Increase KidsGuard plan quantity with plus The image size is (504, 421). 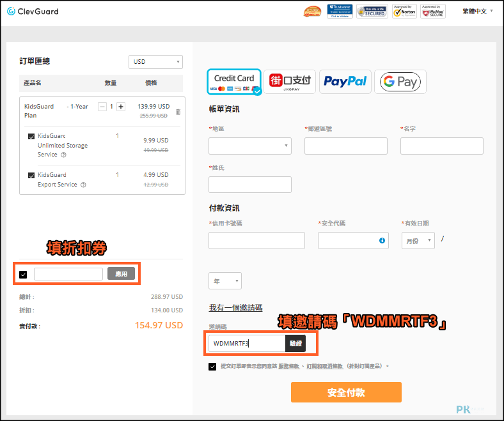(x=121, y=107)
